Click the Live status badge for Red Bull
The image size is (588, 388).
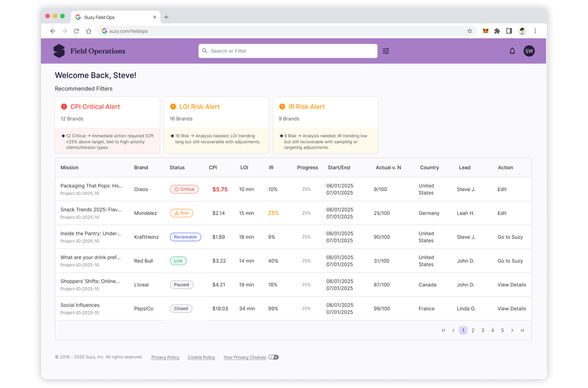coord(178,261)
